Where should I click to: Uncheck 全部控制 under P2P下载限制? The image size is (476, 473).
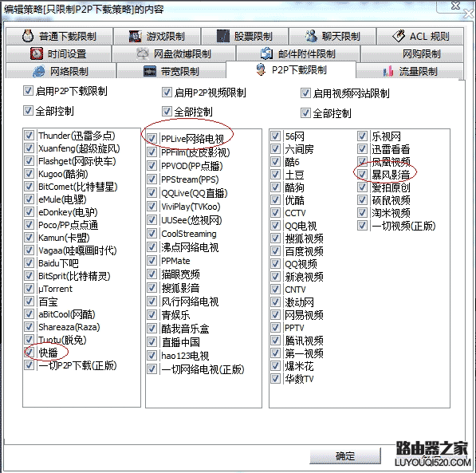click(x=28, y=111)
